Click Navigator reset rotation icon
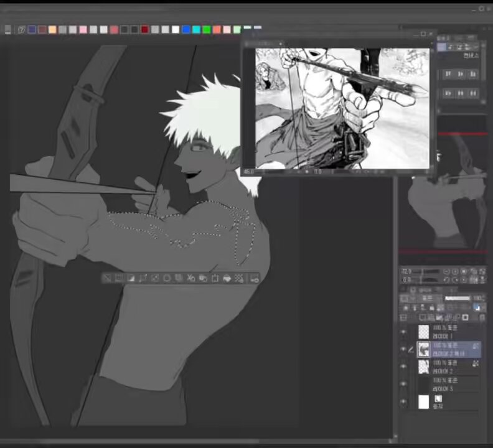Viewport: 493px width, 448px height. coord(464,279)
